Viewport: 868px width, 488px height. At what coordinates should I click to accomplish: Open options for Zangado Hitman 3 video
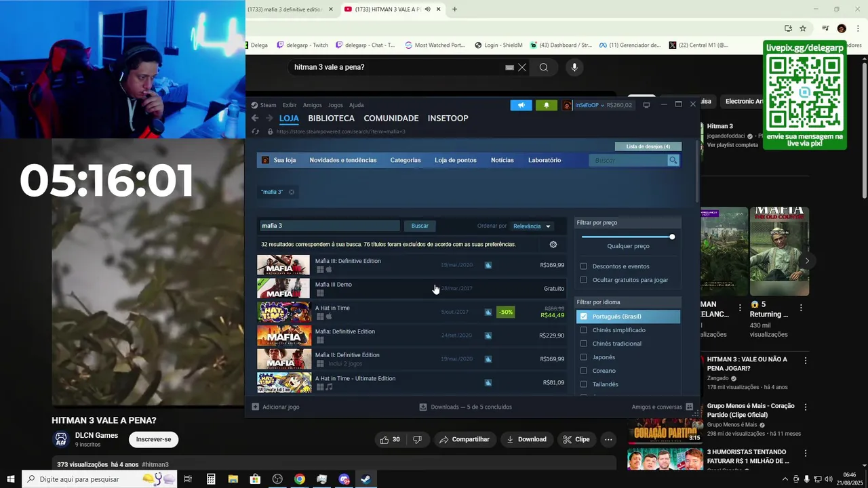tap(806, 361)
